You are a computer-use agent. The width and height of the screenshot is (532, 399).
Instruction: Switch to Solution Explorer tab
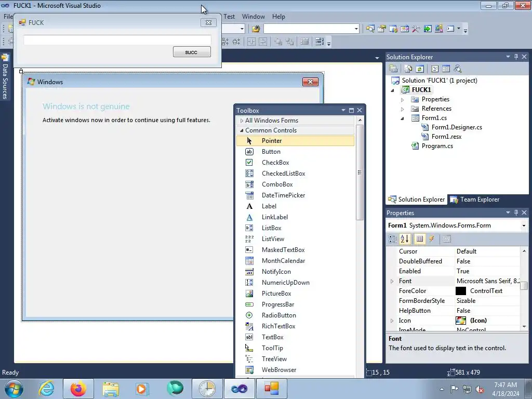[416, 199]
